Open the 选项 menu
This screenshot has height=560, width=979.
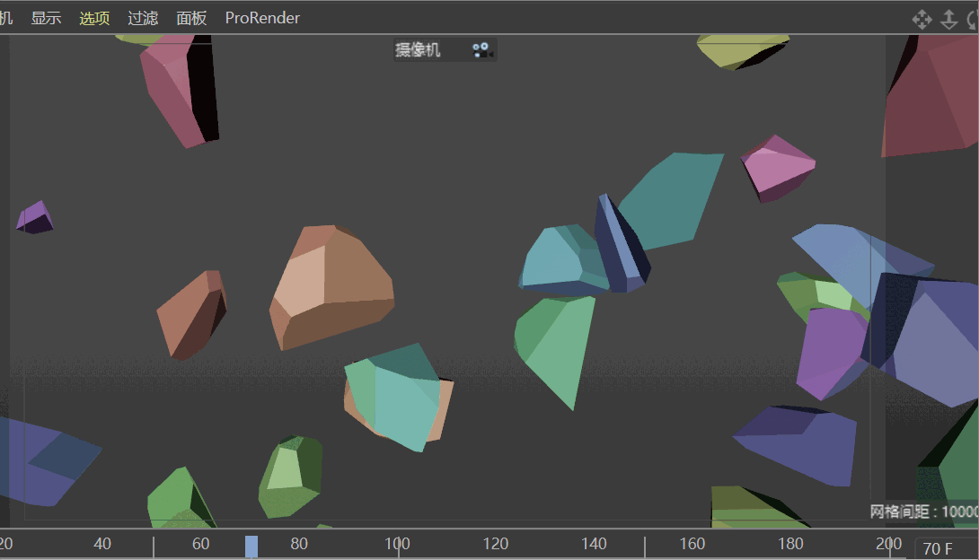point(94,18)
